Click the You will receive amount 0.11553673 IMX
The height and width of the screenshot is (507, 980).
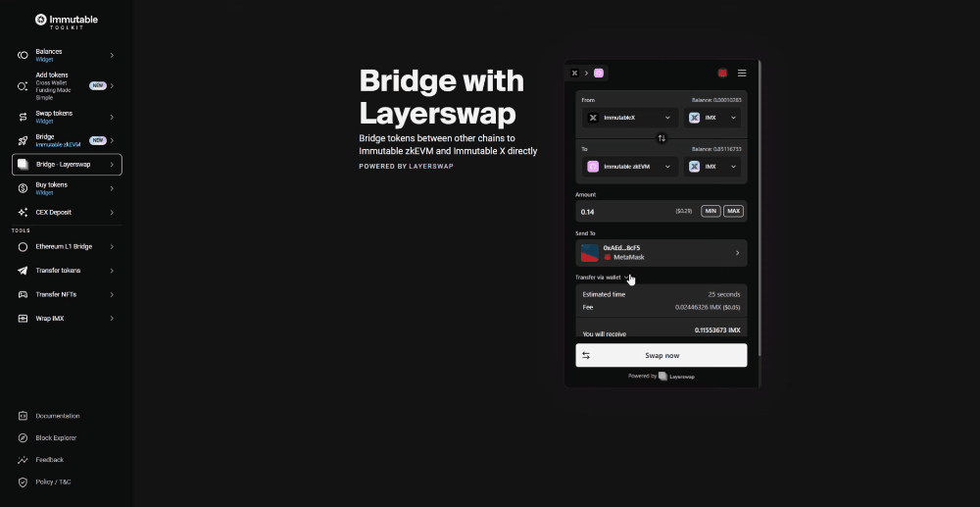pos(717,330)
